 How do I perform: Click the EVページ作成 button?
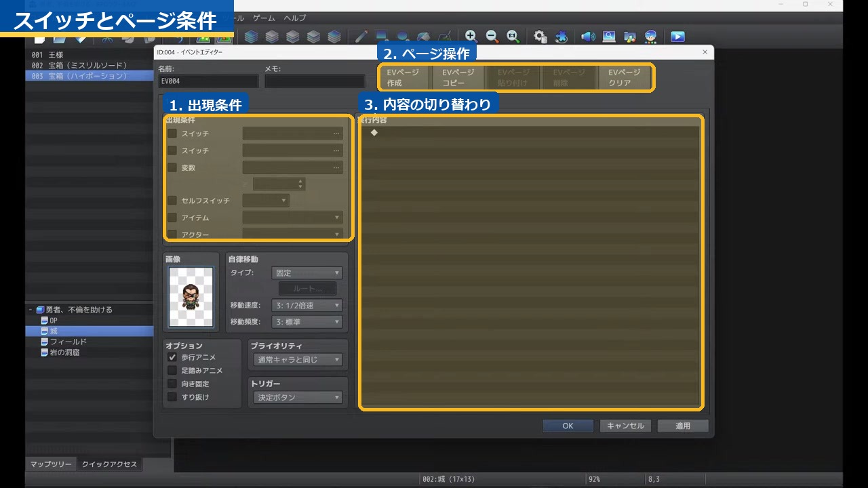click(x=403, y=78)
